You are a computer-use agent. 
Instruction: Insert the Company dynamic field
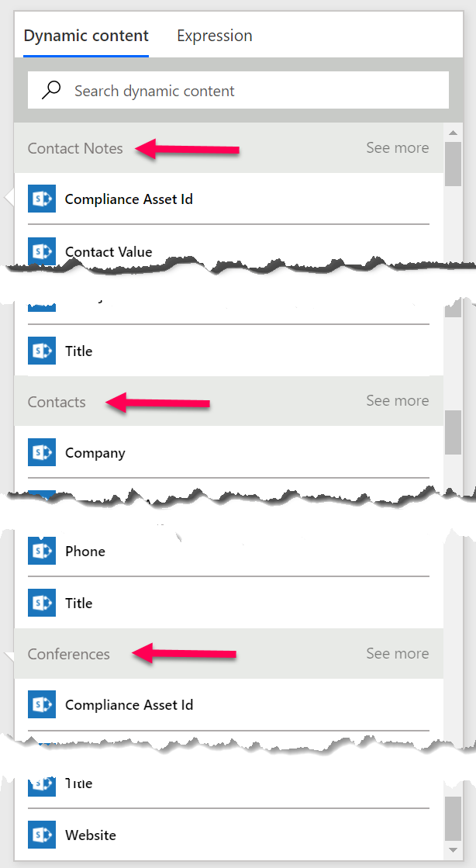tap(95, 452)
